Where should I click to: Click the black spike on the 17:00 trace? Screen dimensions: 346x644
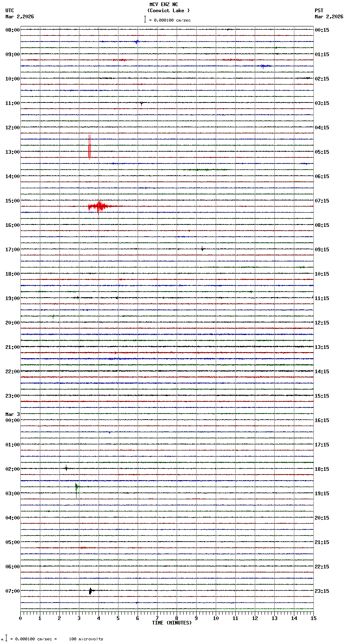tap(202, 249)
